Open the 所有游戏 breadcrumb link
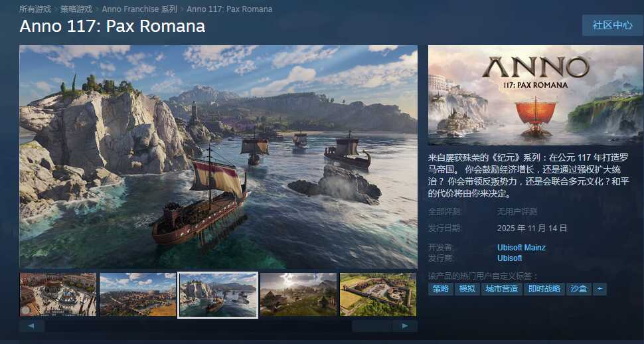Screen dimensions: 644x344 [35, 9]
